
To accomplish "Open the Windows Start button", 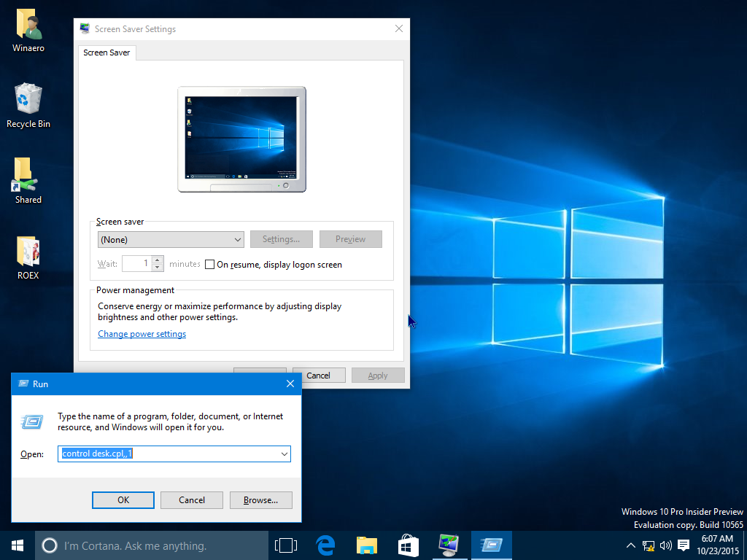I will coord(18,545).
